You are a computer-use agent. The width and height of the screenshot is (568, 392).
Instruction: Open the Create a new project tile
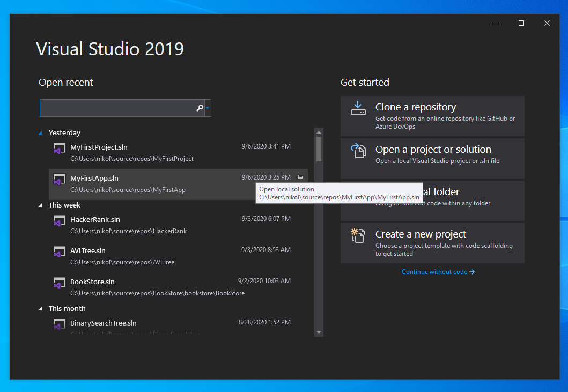click(432, 243)
